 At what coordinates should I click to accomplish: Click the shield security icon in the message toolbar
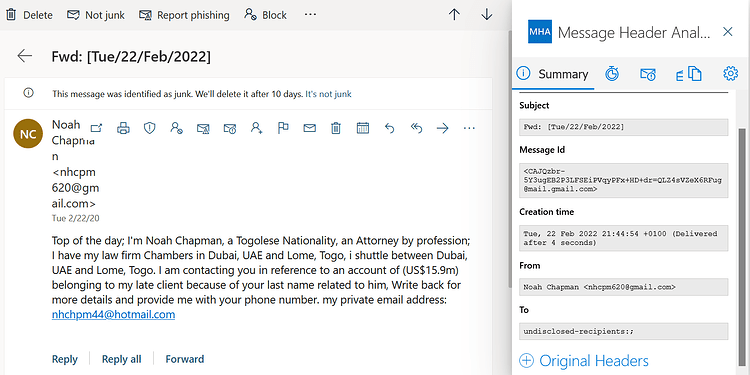click(150, 128)
